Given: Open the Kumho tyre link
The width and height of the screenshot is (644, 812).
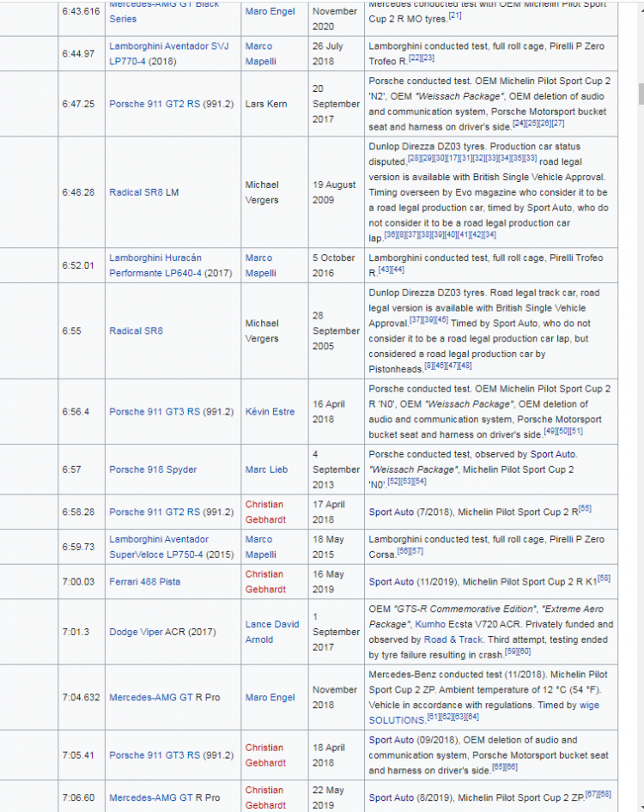Looking at the screenshot, I should click(430, 624).
